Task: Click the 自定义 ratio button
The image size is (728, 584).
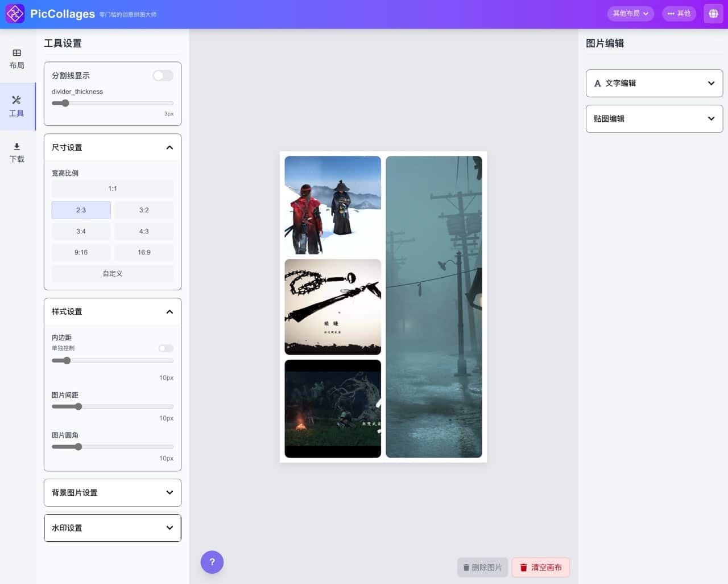Action: 112,273
